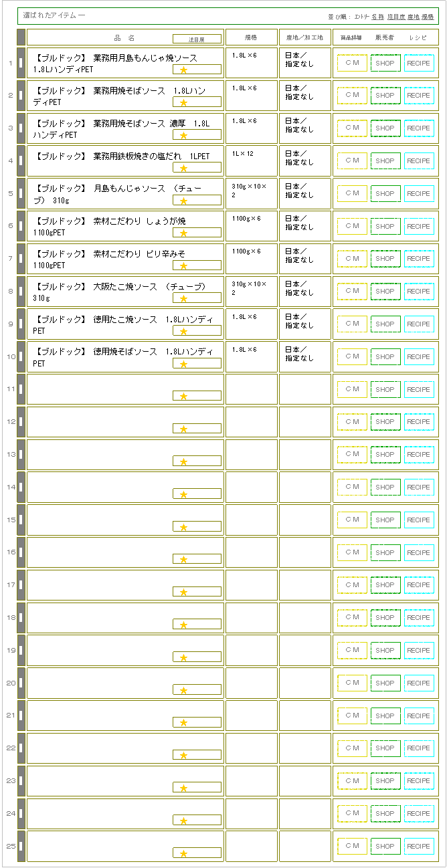Open RECIPE for 業務用鉄板焼きの塩だれ
The width and height of the screenshot is (447, 868).
419,161
